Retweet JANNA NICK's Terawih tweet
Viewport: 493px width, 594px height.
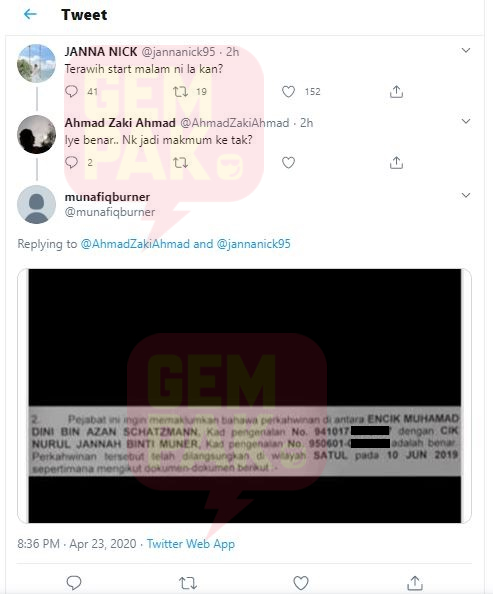(x=180, y=91)
